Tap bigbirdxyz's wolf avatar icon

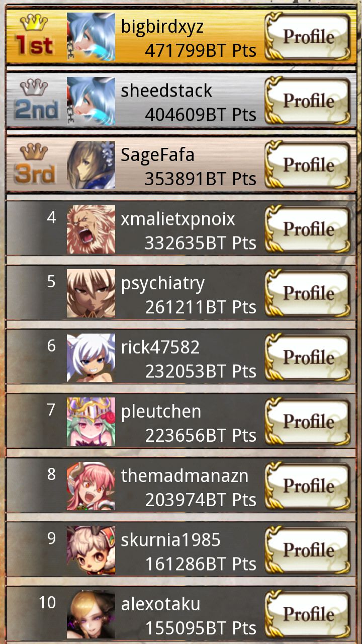pos(91,37)
